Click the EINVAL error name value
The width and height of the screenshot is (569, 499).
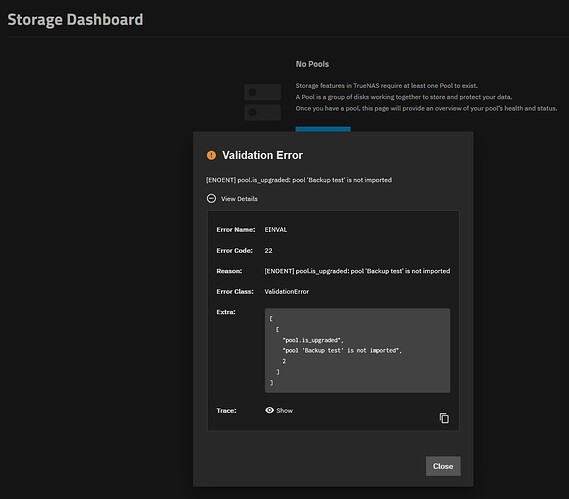[x=276, y=230]
